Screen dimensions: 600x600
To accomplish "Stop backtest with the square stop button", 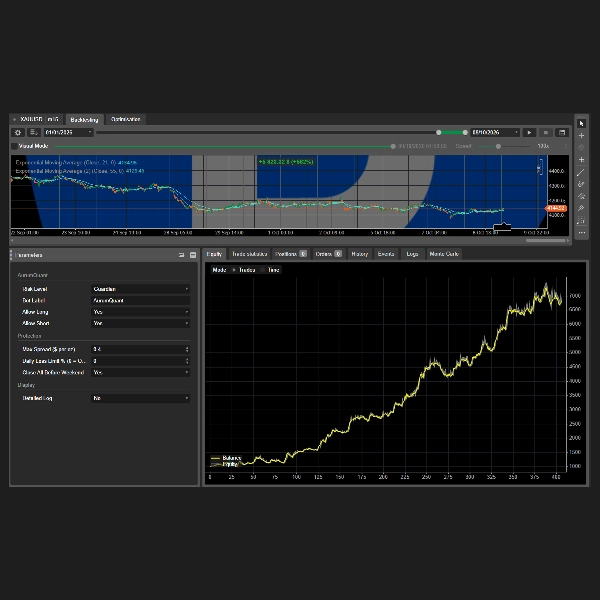I will pyautogui.click(x=546, y=132).
